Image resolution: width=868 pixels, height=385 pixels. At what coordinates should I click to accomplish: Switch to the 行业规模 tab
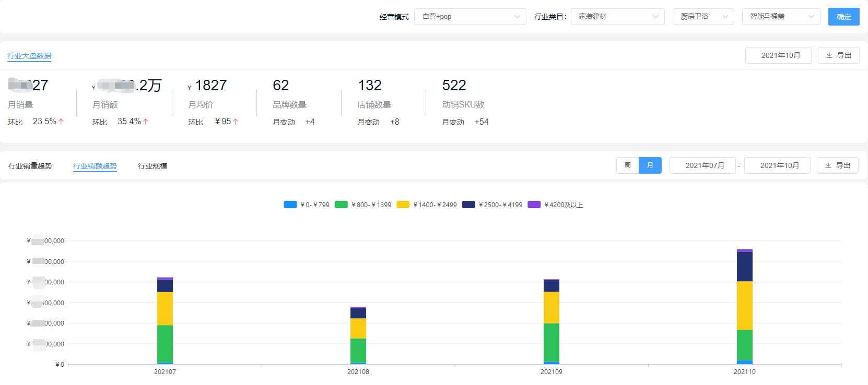[x=153, y=166]
